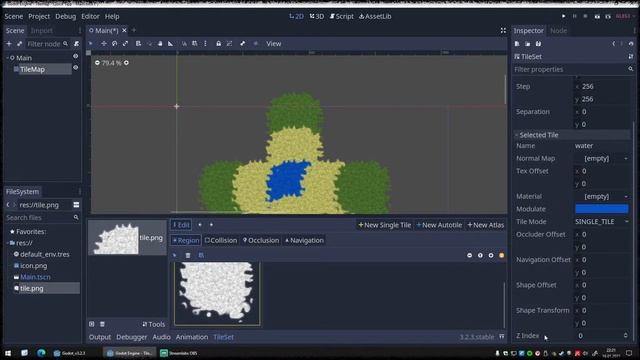Screen dimensions: 640x360
Task: Reset zoom at 79.4 %
Action: point(111,63)
